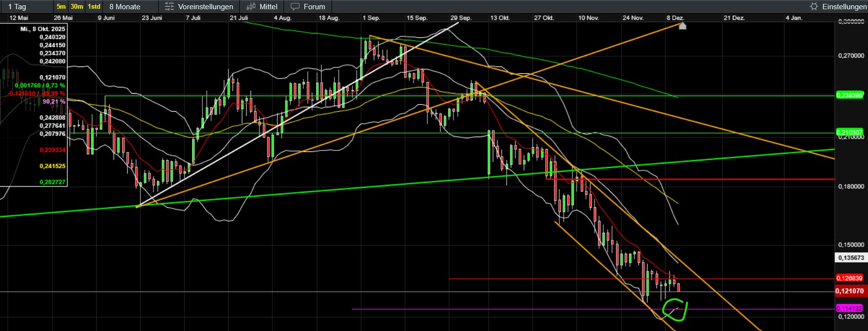Click the green 0,210307 price label
868x331 pixels.
(850, 132)
